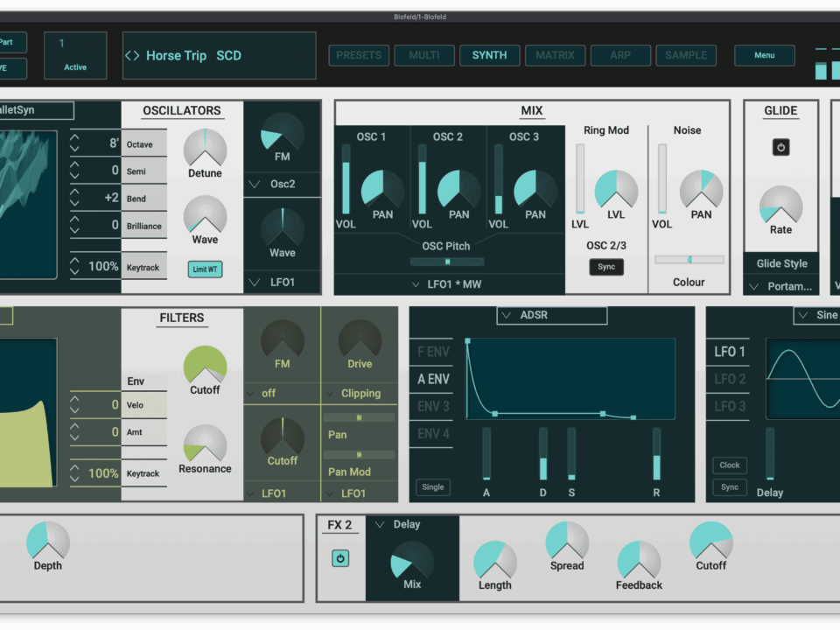Open the ADSR envelope type dropdown
The width and height of the screenshot is (840, 630).
click(554, 315)
